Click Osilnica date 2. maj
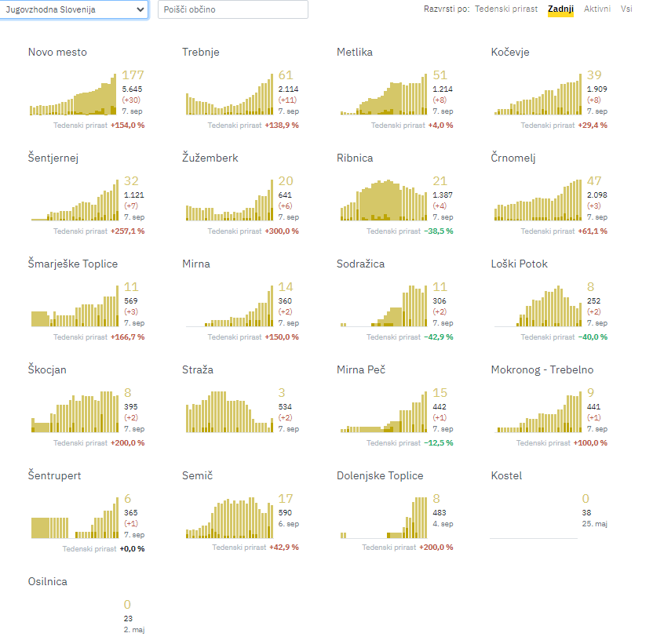Screen dimensions: 653x644 click(x=134, y=629)
